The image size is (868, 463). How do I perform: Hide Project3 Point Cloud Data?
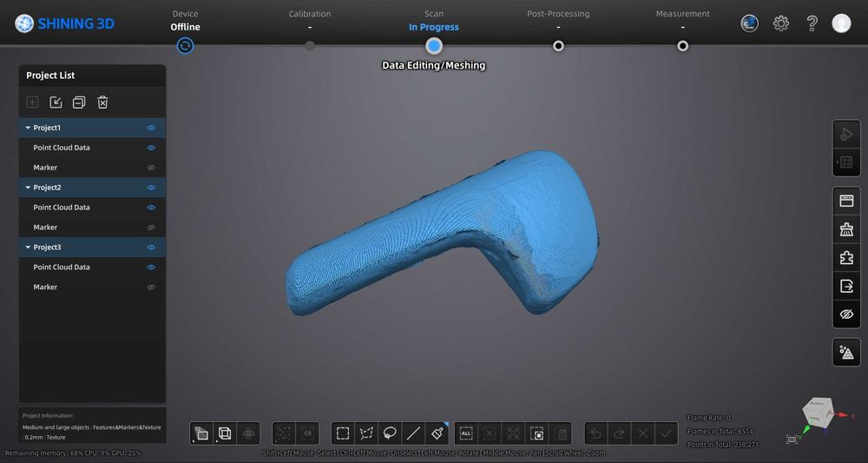coord(151,268)
